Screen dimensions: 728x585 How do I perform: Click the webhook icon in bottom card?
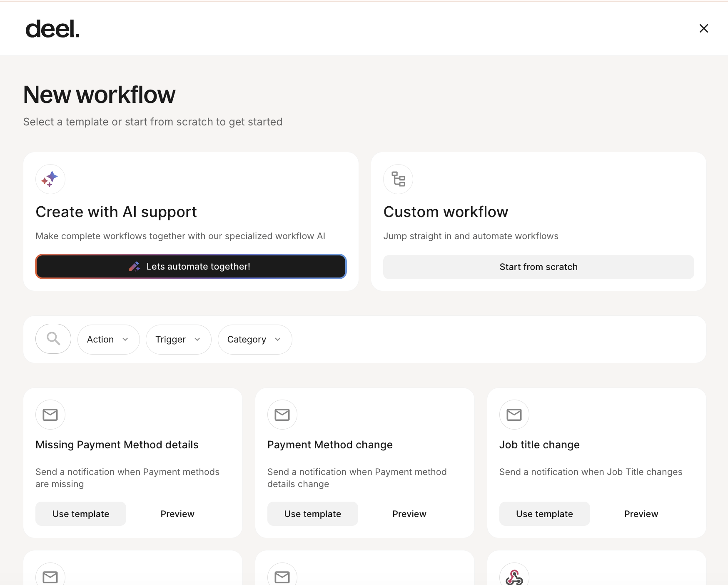(x=514, y=577)
